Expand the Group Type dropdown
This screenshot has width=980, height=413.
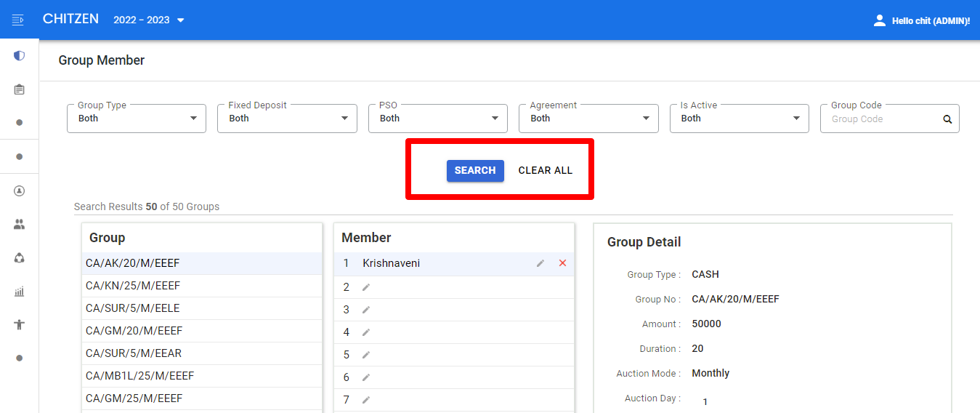click(x=137, y=119)
